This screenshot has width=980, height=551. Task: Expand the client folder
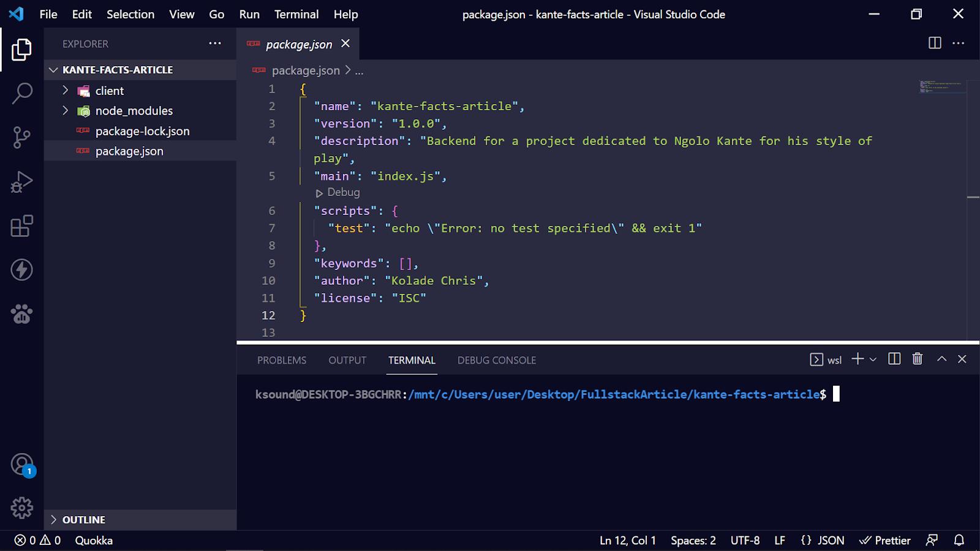tap(110, 91)
